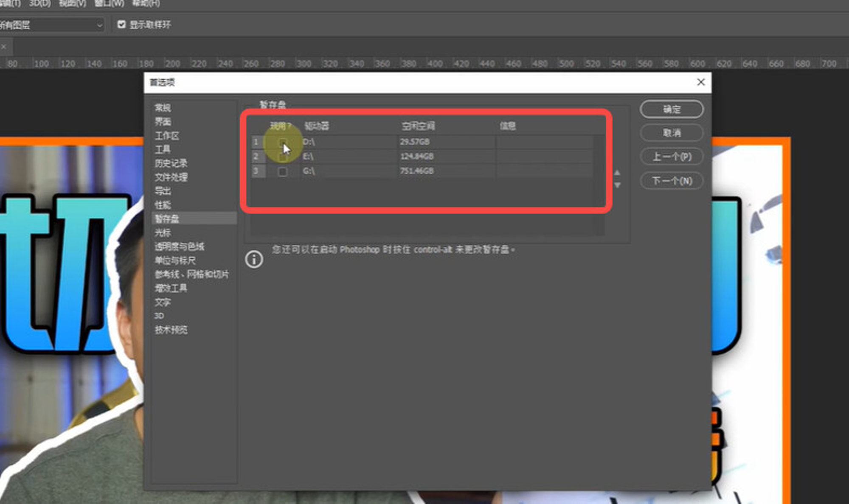This screenshot has height=504, width=849.
Task: Open the 工作区 preferences category
Action: 167,136
